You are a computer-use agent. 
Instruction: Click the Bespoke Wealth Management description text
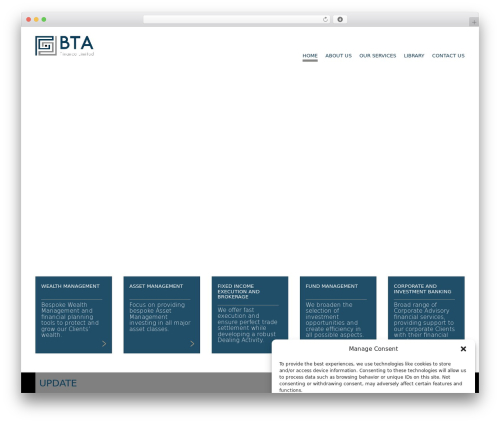click(x=70, y=320)
